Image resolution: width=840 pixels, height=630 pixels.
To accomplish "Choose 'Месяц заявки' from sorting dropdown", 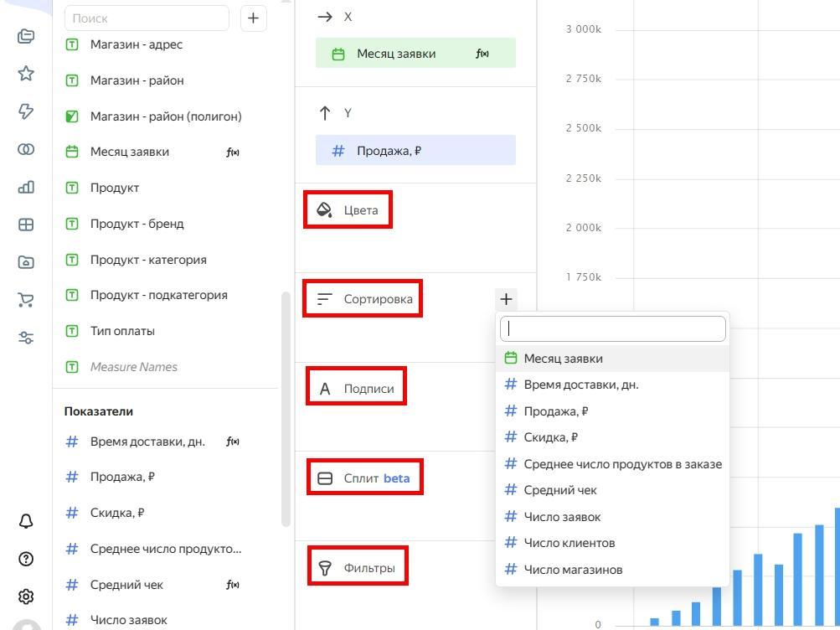I will (x=613, y=359).
